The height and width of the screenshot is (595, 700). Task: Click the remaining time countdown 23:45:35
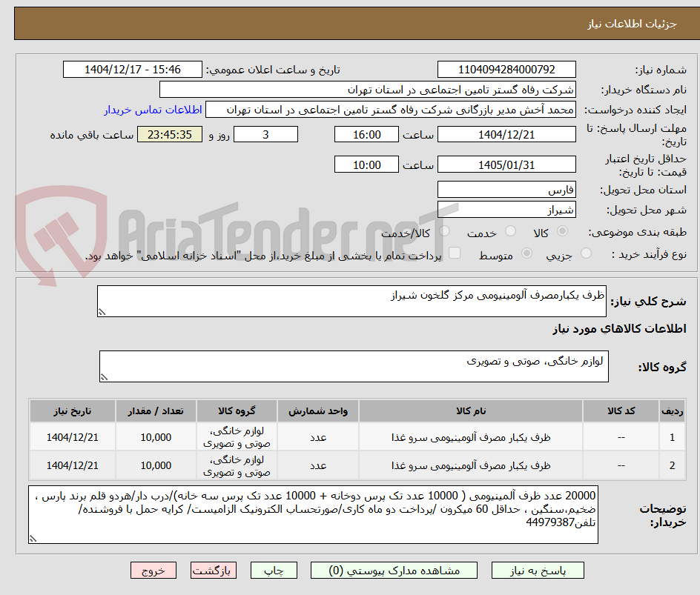[170, 134]
